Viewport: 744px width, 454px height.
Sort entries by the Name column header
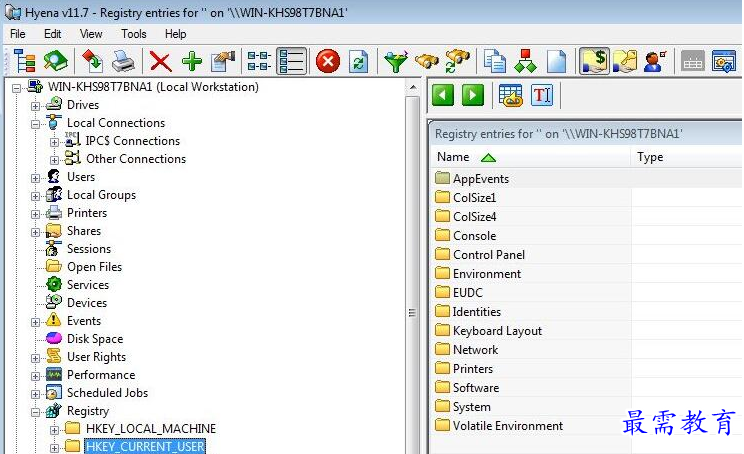pyautogui.click(x=453, y=157)
